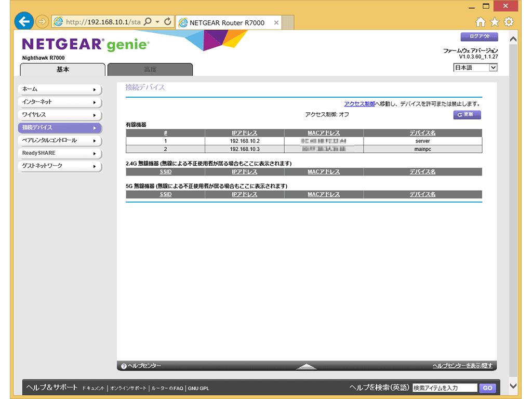Click the 更新 refresh button

467,115
